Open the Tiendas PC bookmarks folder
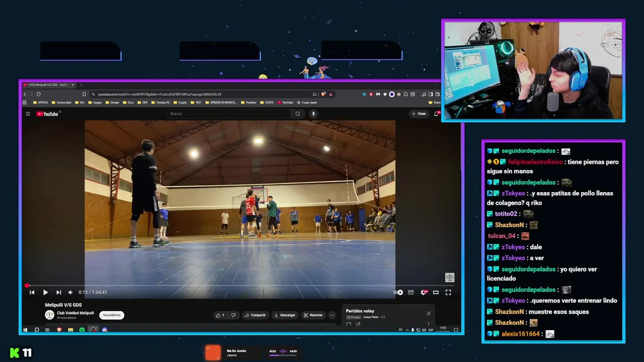Viewport: 644px width, 362px height. [x=160, y=103]
